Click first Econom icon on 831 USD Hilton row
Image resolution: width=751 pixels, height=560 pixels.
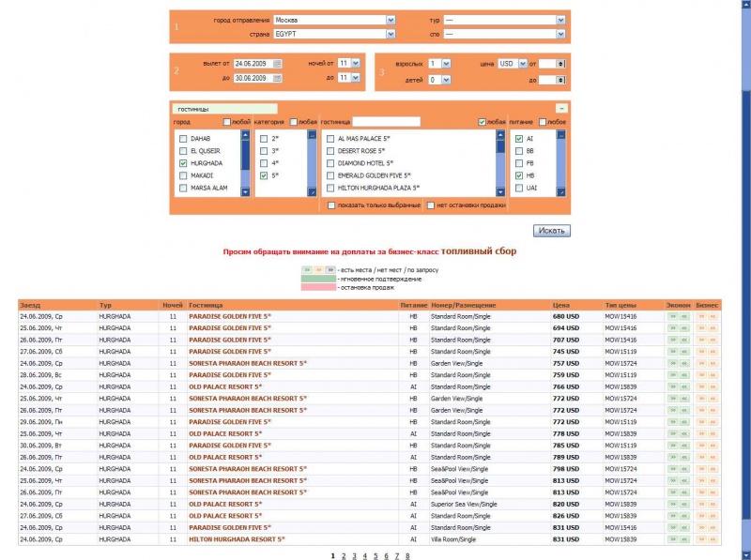(672, 539)
